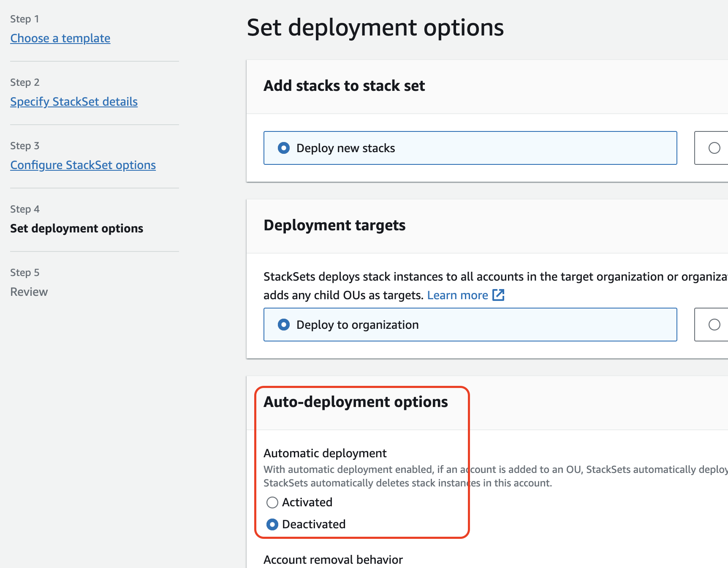Screen dimensions: 728x568
Task: Select the cut-off radio option beside Deploy to organization
Action: point(714,325)
